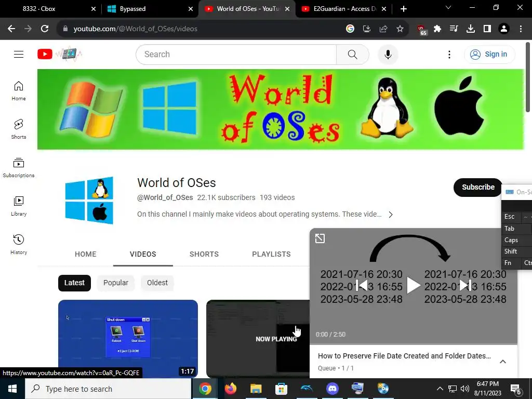Share this page from address bar
532x399 pixels.
pyautogui.click(x=383, y=29)
